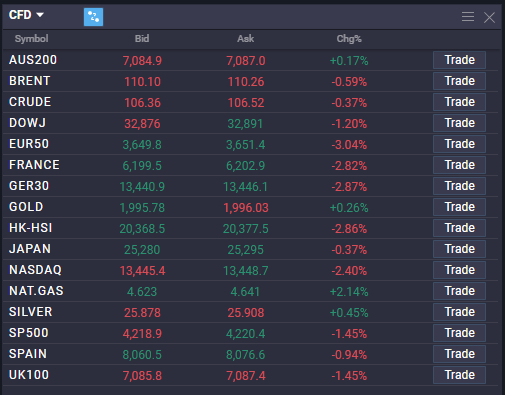Click Trade button for BRENT
This screenshot has width=505, height=395.
tap(459, 81)
